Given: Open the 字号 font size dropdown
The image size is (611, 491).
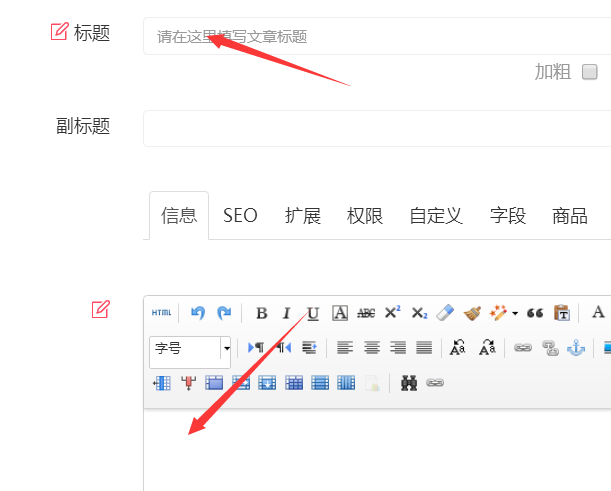Looking at the screenshot, I should [x=226, y=348].
